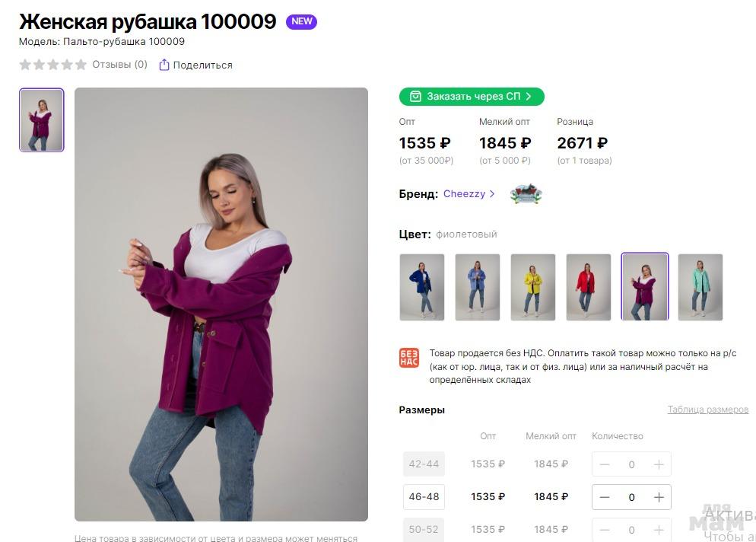Click the Cheezzy brand logo image
The image size is (756, 542).
pos(526,194)
